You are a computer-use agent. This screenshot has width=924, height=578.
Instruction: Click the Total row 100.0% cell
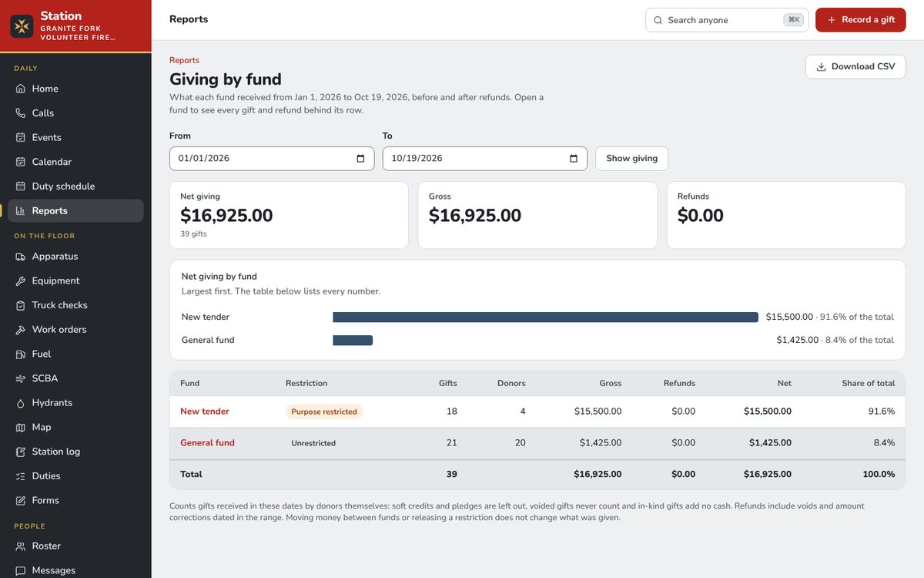[x=879, y=475]
